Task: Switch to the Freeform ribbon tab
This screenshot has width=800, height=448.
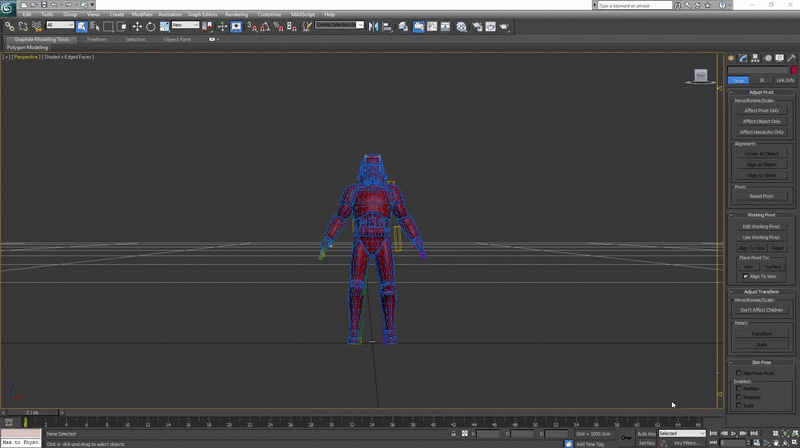Action: tap(97, 39)
